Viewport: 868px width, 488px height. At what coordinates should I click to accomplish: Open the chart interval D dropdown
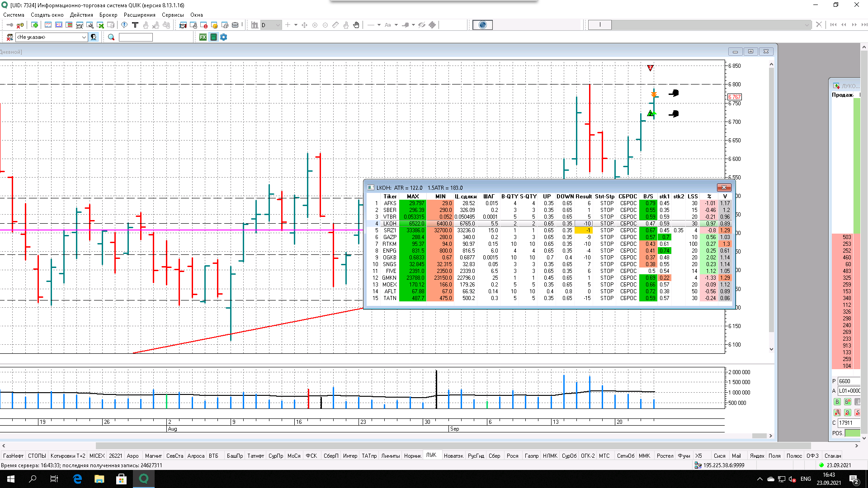pos(271,25)
